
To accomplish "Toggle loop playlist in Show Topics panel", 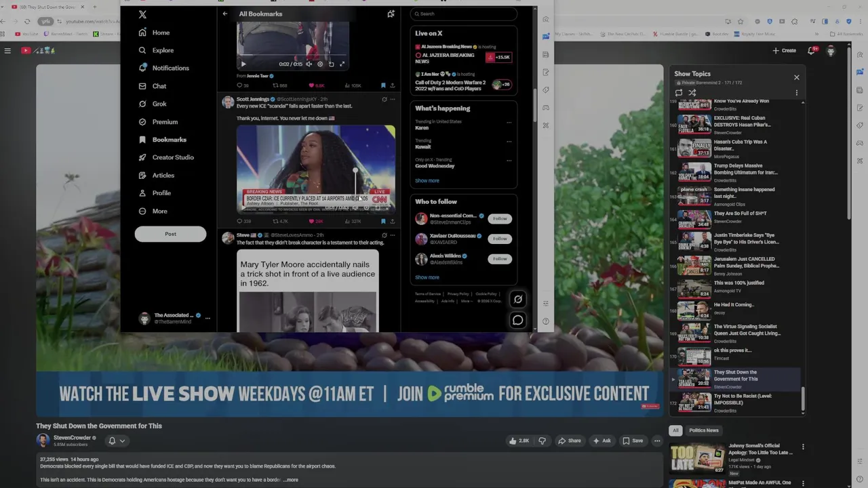I will coord(679,93).
